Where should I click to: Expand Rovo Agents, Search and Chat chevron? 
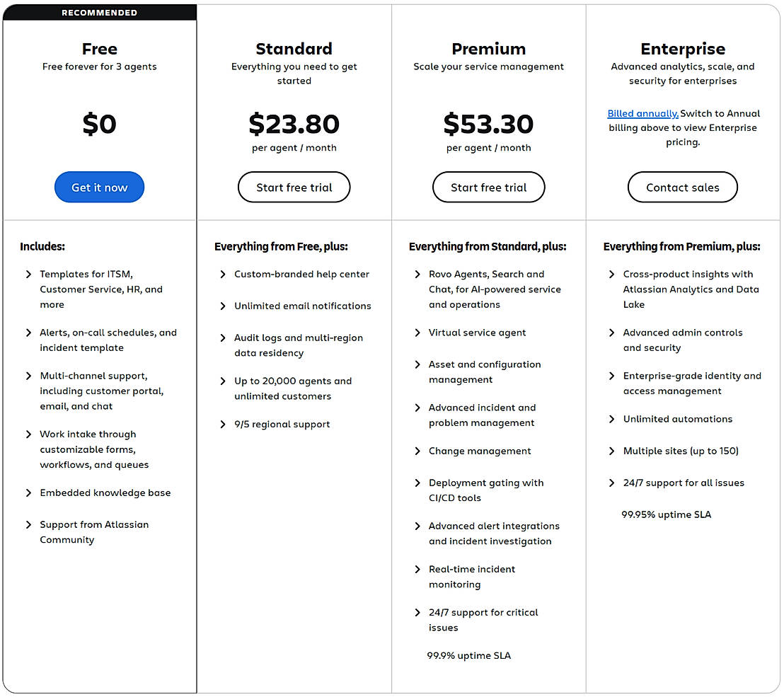pyautogui.click(x=417, y=274)
